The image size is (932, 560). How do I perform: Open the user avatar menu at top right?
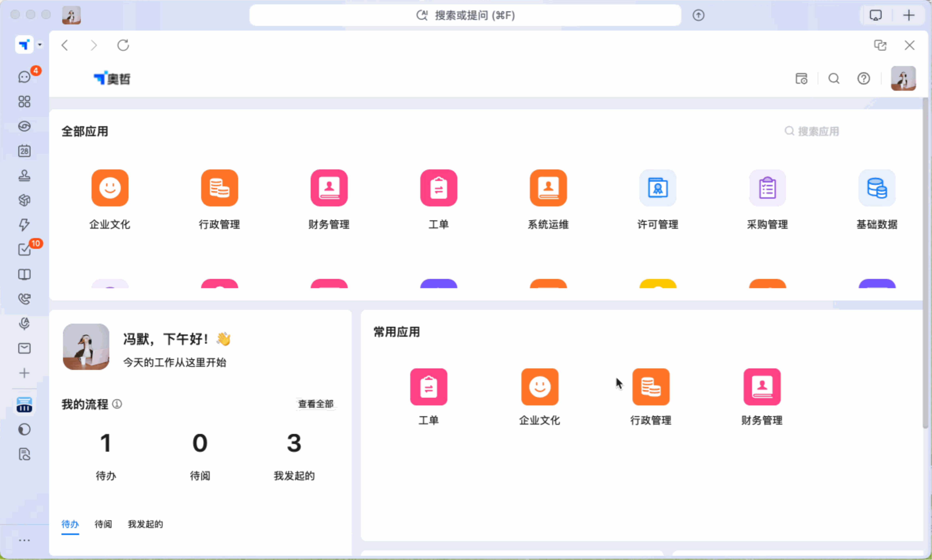click(903, 79)
